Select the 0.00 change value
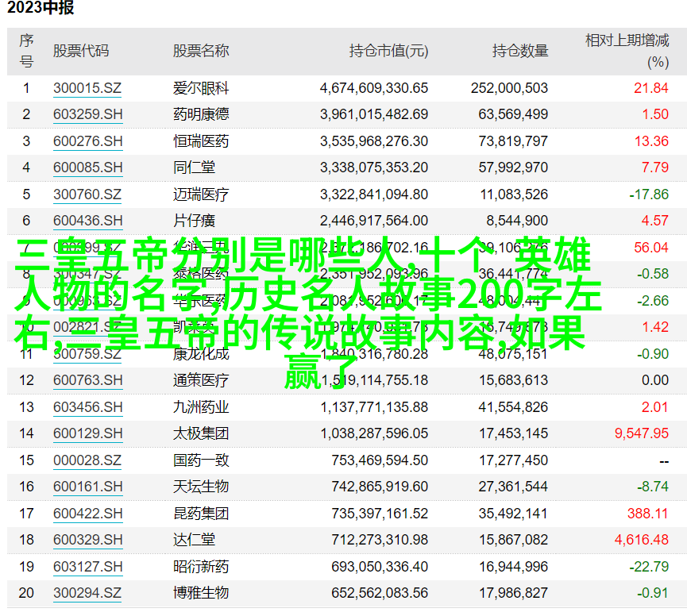The height and width of the screenshot is (616, 687). click(655, 380)
